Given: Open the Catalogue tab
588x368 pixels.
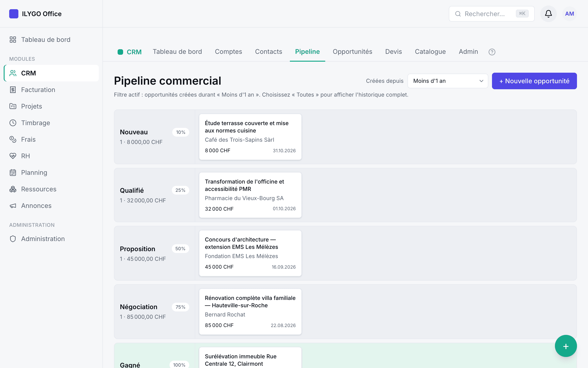Looking at the screenshot, I should [x=430, y=52].
